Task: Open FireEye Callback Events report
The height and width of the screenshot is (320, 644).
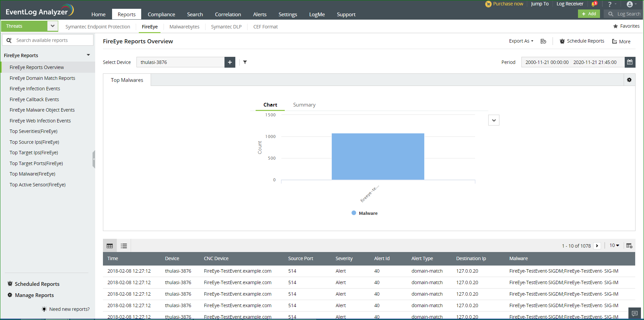Action: [x=34, y=99]
